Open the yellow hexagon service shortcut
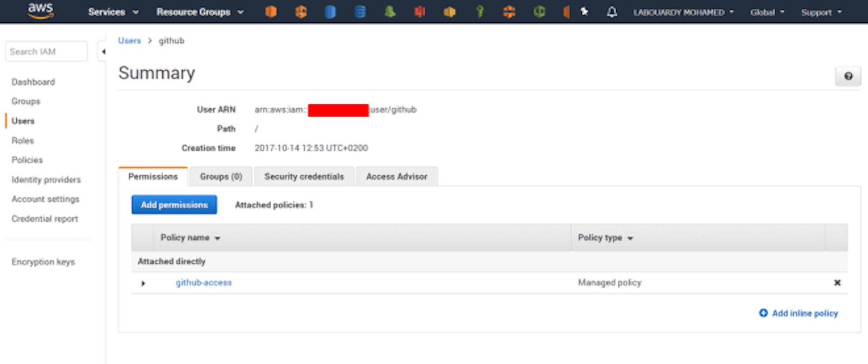Image resolution: width=868 pixels, height=364 pixels. pyautogui.click(x=449, y=12)
